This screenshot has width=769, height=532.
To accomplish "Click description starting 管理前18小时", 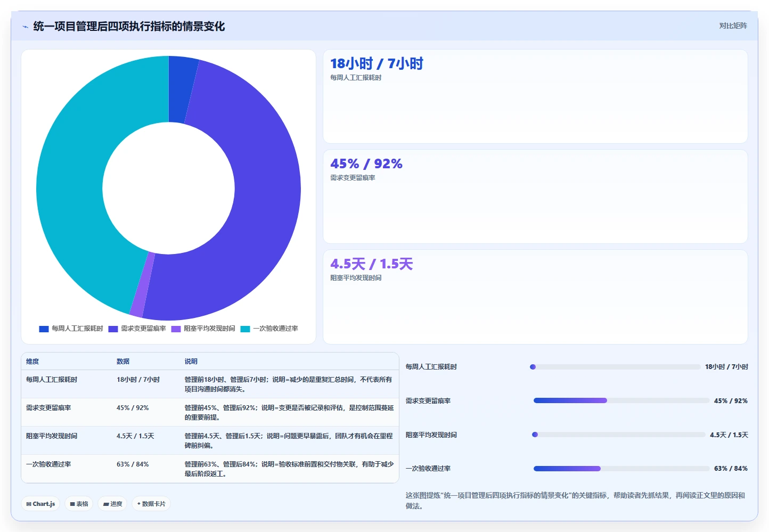I will 289,384.
